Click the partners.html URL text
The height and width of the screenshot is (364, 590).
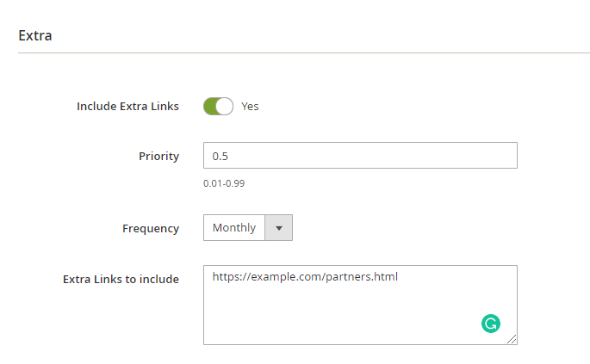click(x=305, y=277)
